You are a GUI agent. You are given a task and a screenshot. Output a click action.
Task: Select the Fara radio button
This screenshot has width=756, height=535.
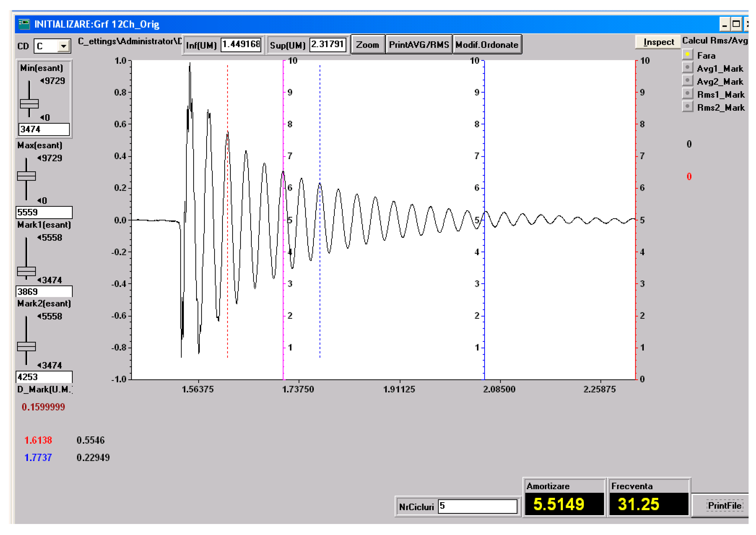tap(687, 54)
